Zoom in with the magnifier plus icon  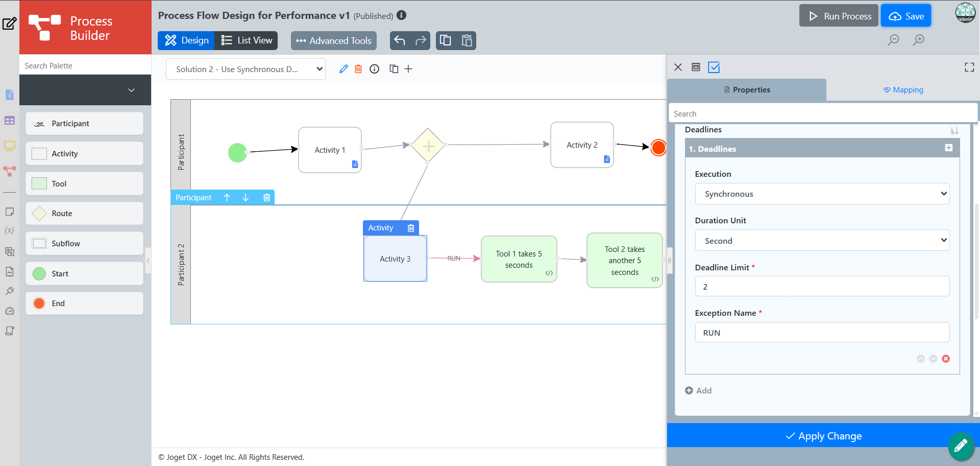click(919, 40)
